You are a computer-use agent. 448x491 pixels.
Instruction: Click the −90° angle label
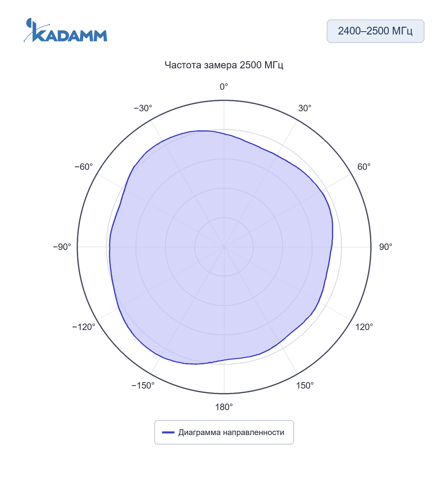coord(62,247)
